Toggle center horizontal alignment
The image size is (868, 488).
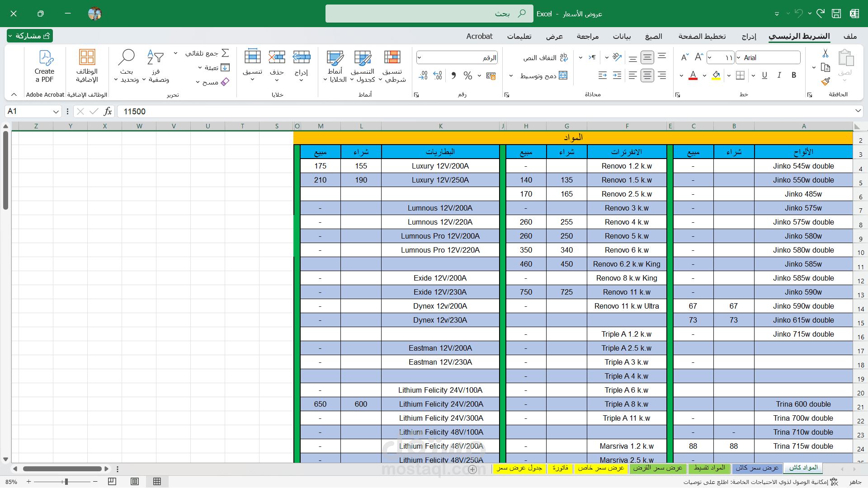pyautogui.click(x=647, y=75)
